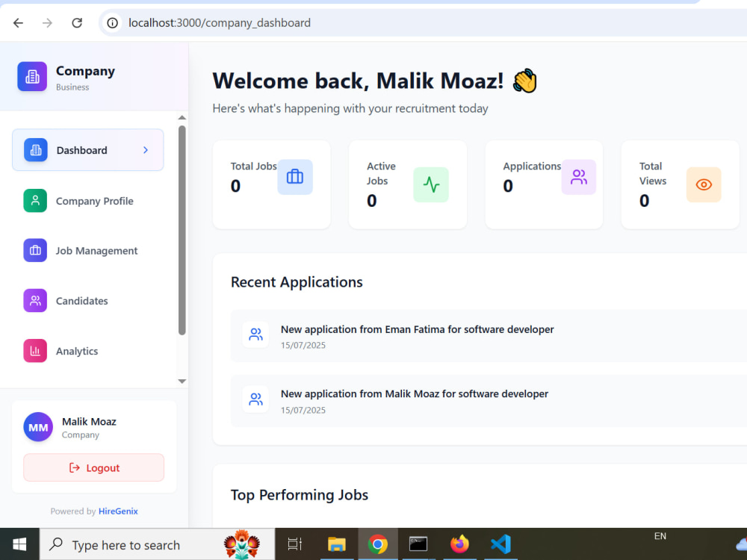Open Task View on taskbar
Image resolution: width=747 pixels, height=560 pixels.
point(294,544)
